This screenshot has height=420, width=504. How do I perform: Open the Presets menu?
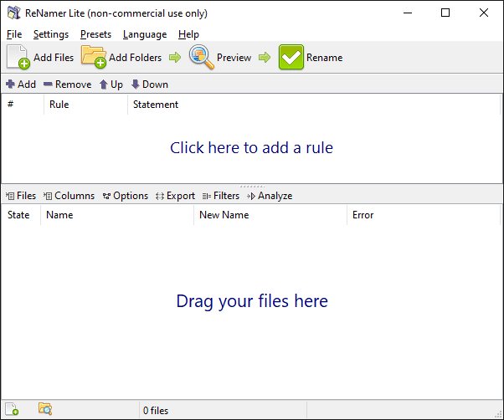(x=95, y=34)
